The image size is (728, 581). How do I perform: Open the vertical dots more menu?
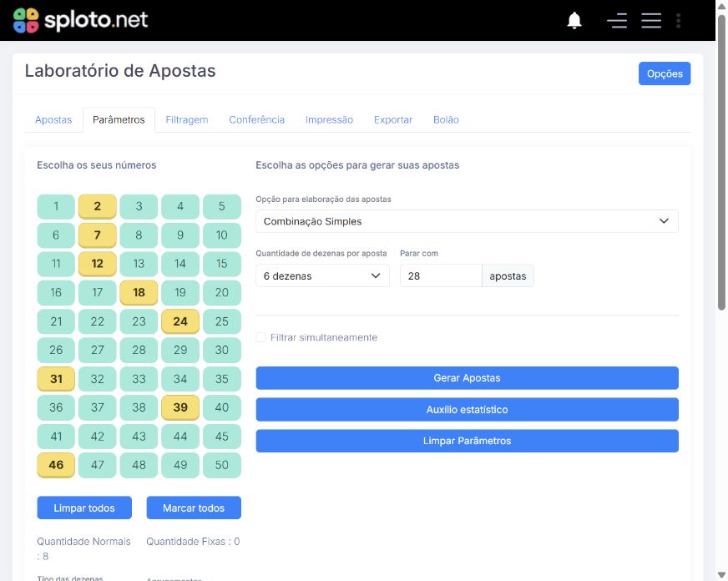[678, 20]
